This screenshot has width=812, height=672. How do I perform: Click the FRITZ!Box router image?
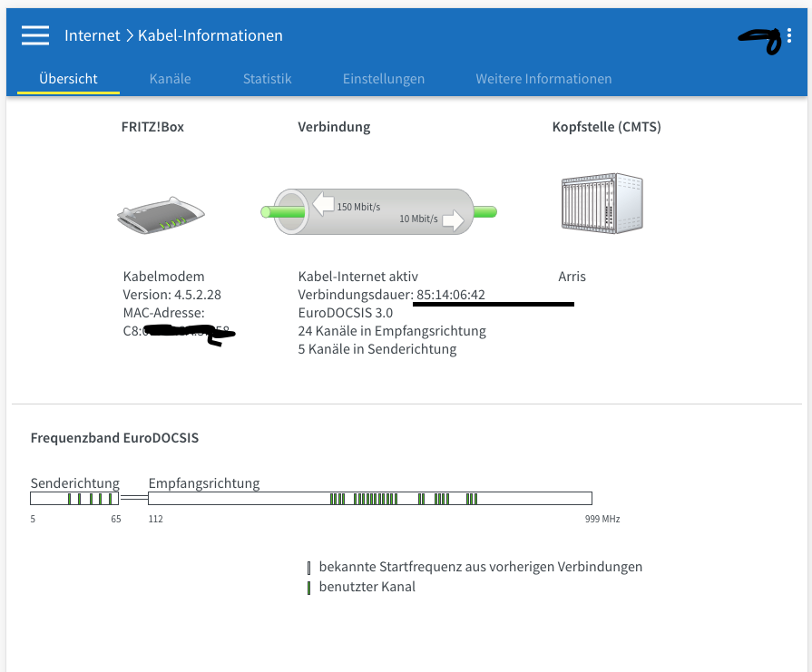(161, 214)
